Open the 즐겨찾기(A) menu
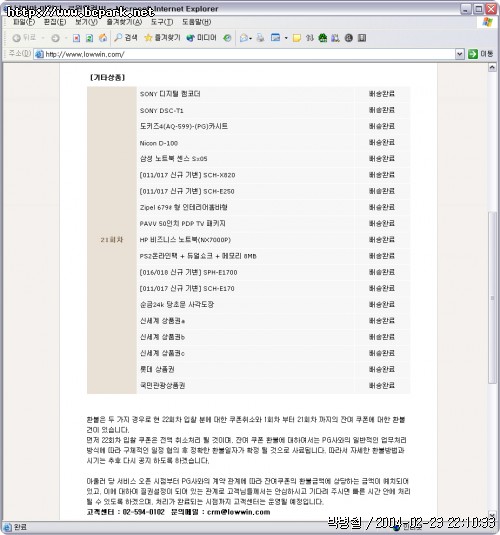Viewport: 500px width, 535px height. 124,22
